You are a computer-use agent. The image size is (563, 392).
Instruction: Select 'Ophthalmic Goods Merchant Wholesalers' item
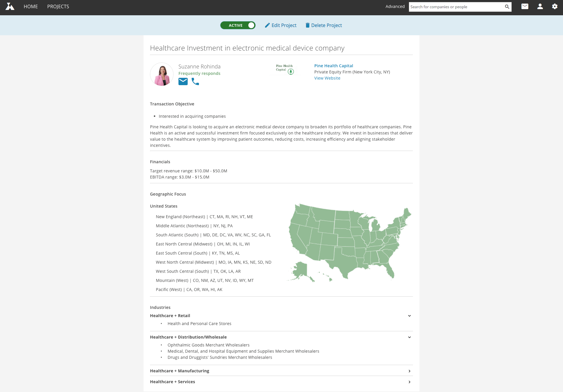tap(208, 345)
